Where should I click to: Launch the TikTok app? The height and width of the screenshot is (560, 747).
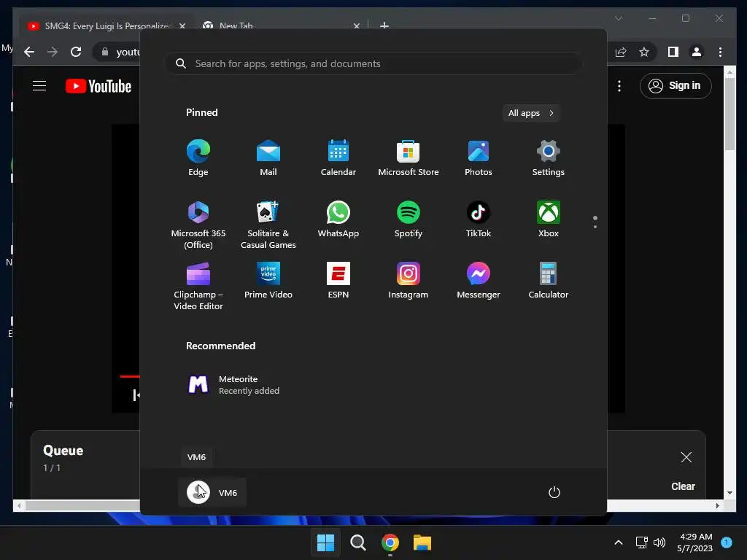click(479, 220)
